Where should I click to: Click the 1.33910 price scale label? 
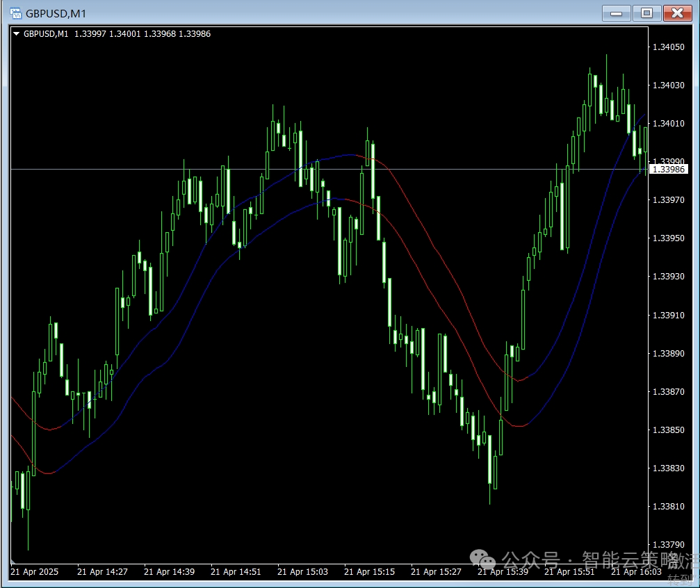(x=668, y=316)
